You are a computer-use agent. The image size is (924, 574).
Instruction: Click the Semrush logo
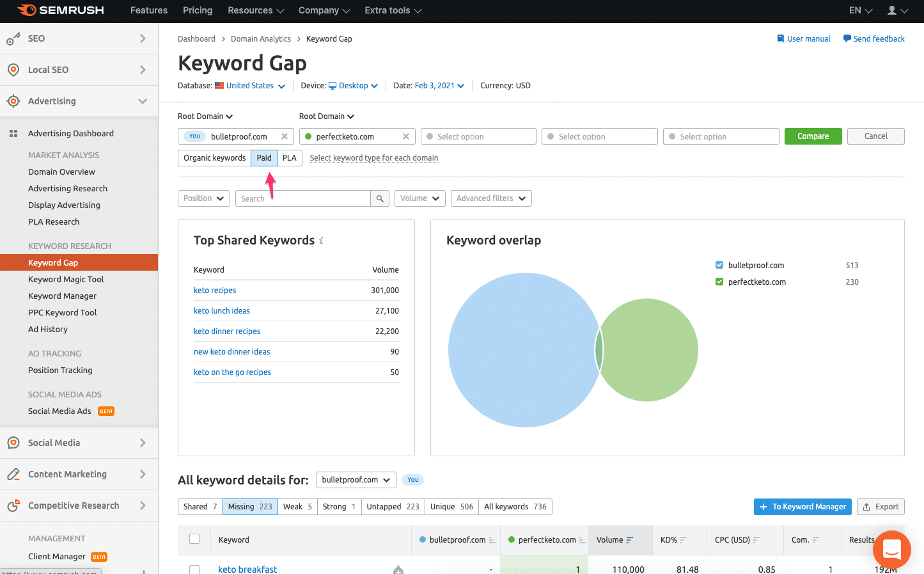pos(60,10)
